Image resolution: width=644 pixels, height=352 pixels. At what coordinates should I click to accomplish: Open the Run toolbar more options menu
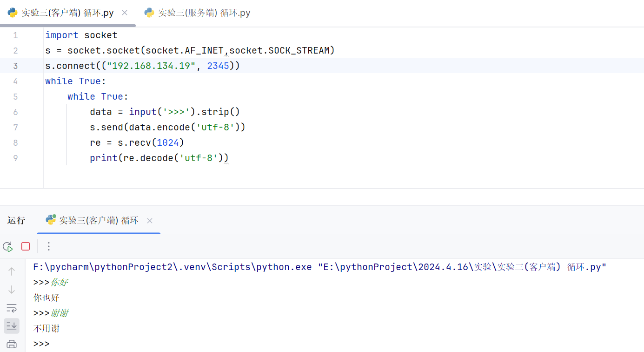49,246
